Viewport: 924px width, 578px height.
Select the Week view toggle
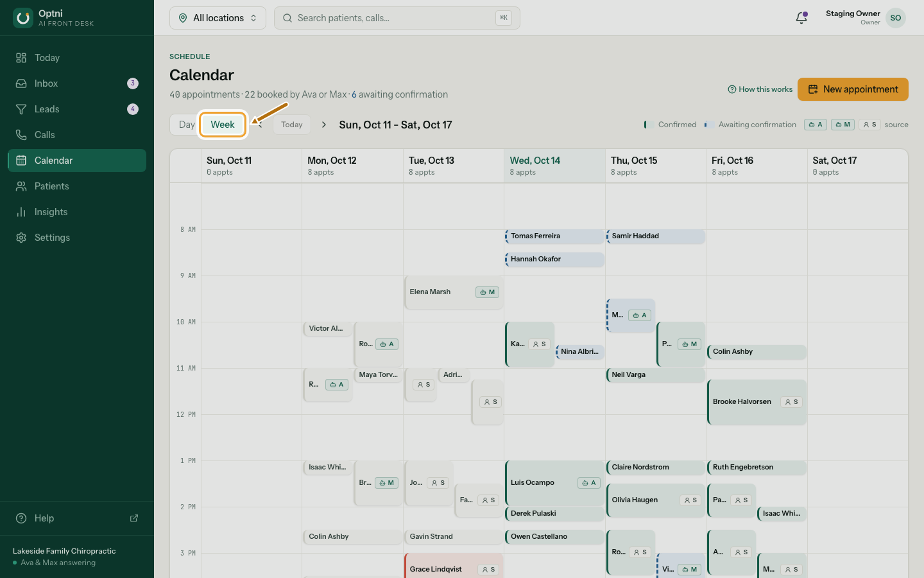(x=223, y=125)
